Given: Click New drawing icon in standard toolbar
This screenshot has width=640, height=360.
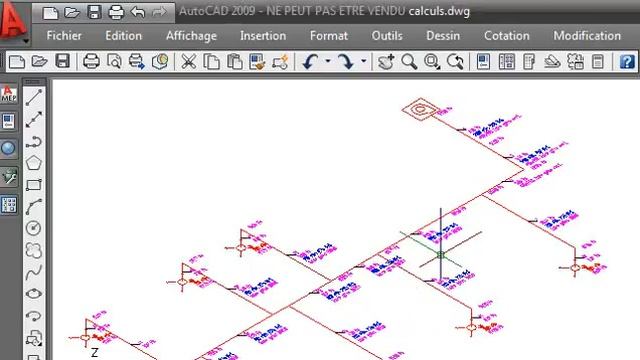Looking at the screenshot, I should [17, 62].
